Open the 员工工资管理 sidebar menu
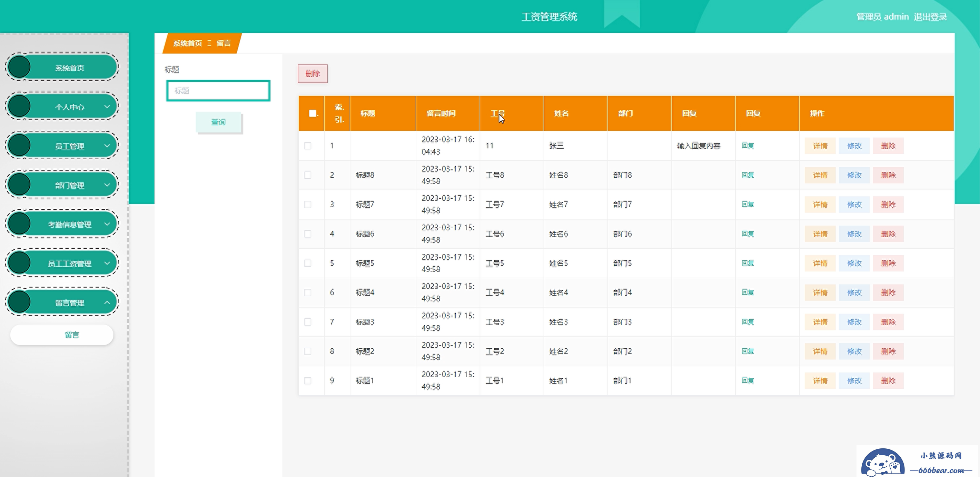Viewport: 980px width, 477px height. (x=62, y=263)
